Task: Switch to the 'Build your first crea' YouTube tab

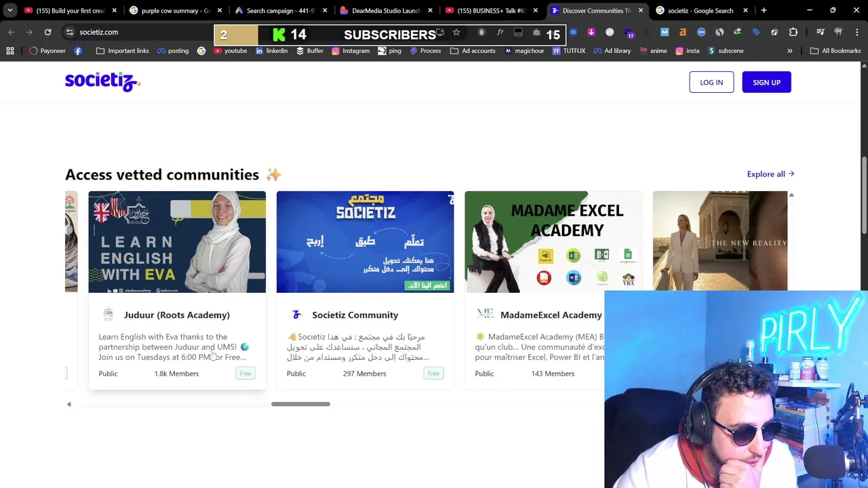Action: click(x=71, y=10)
